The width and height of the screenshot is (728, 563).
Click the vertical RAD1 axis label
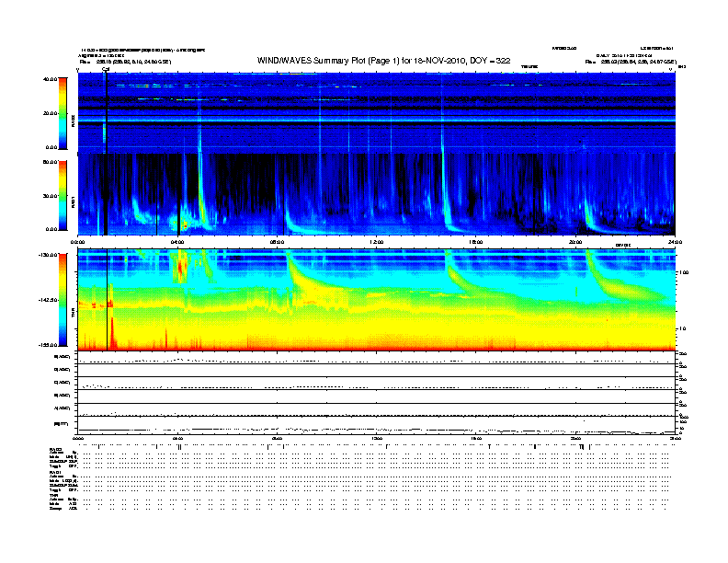tap(73, 201)
